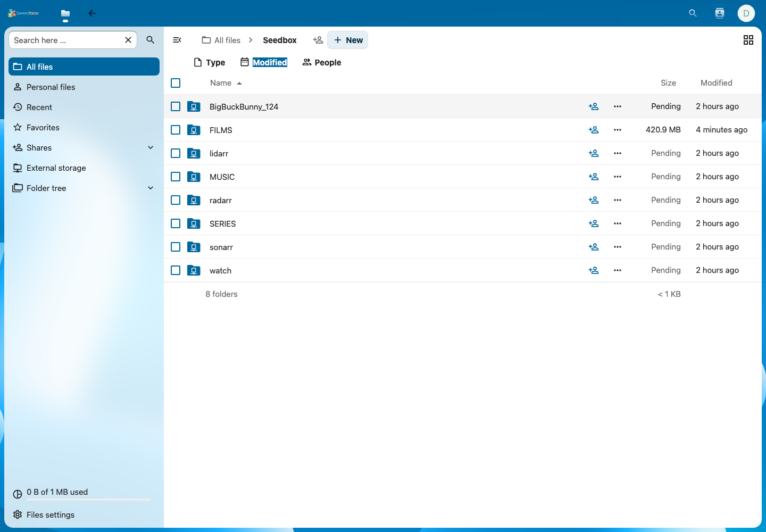Open actions menu for SERIES
Viewport: 766px width, 532px height.
click(x=618, y=223)
